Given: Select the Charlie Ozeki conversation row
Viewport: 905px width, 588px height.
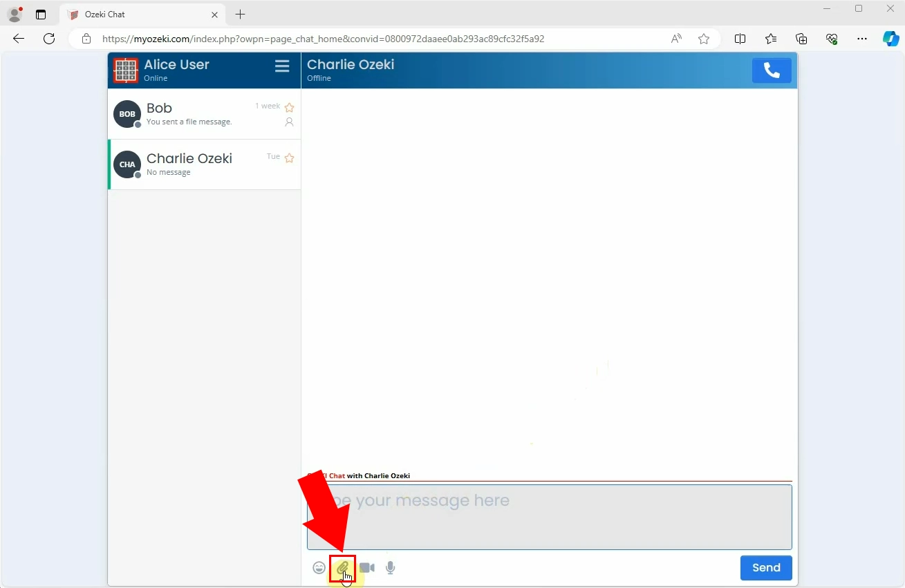Looking at the screenshot, I should click(205, 164).
